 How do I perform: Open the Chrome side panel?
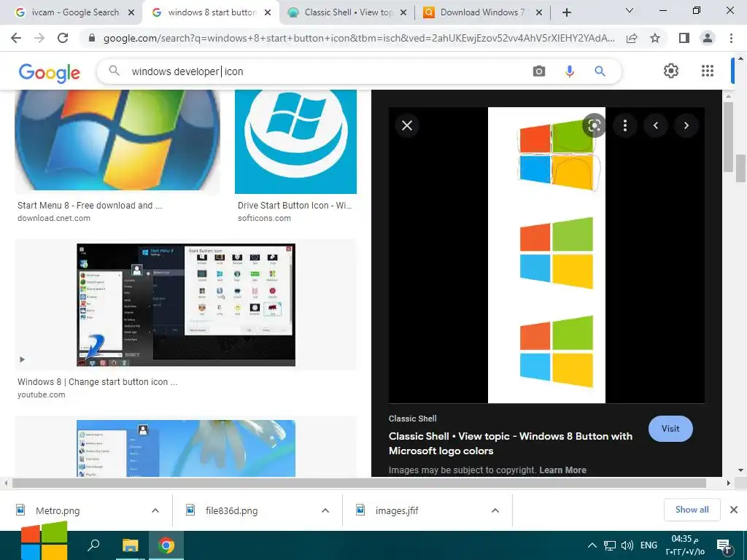(x=684, y=38)
